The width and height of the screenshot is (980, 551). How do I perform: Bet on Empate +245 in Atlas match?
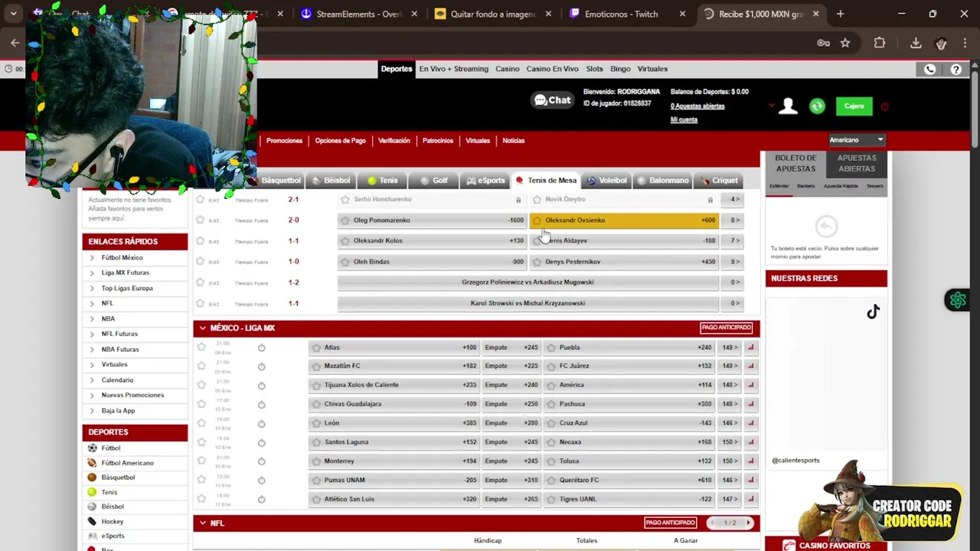pyautogui.click(x=511, y=347)
